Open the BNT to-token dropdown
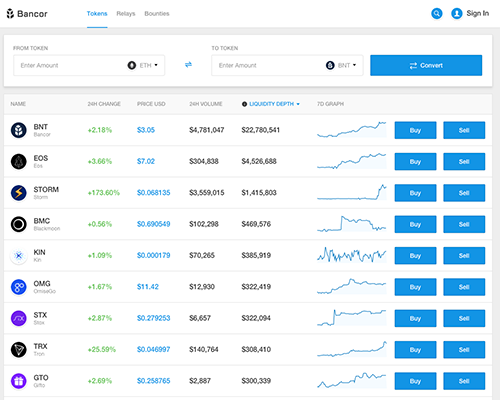 pos(341,65)
